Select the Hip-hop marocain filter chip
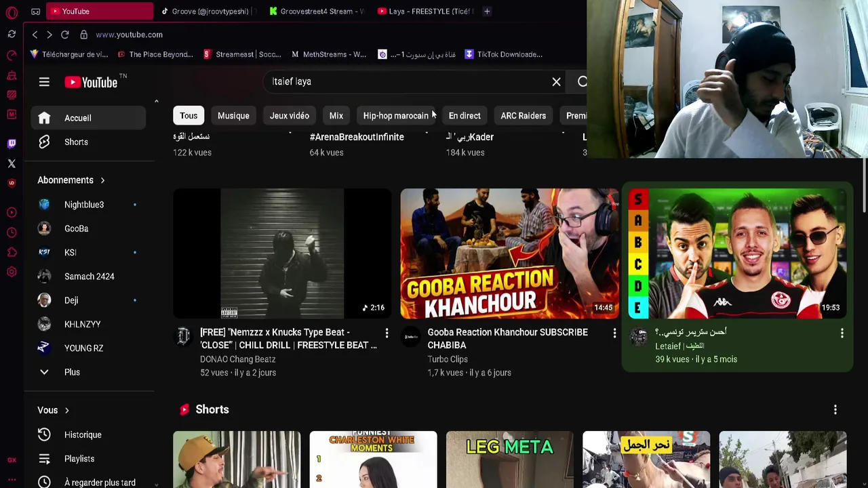The height and width of the screenshot is (488, 868). click(x=396, y=116)
